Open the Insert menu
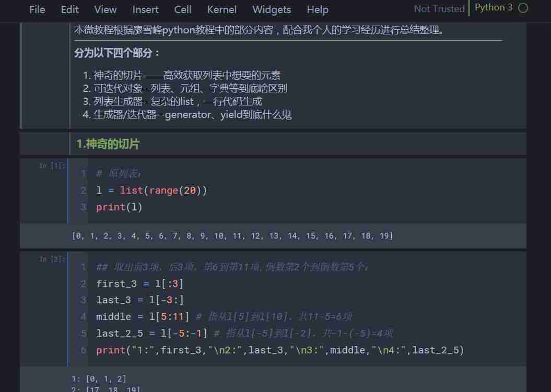This screenshot has height=392, width=551. pyautogui.click(x=145, y=9)
